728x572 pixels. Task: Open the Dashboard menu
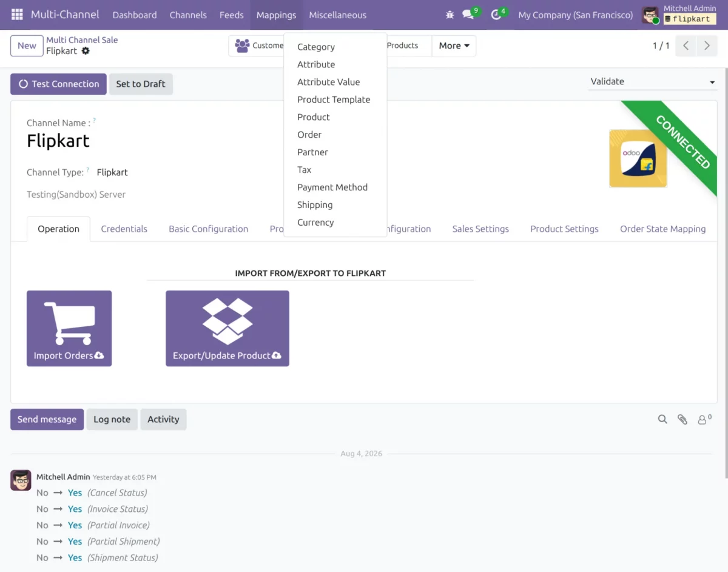135,15
